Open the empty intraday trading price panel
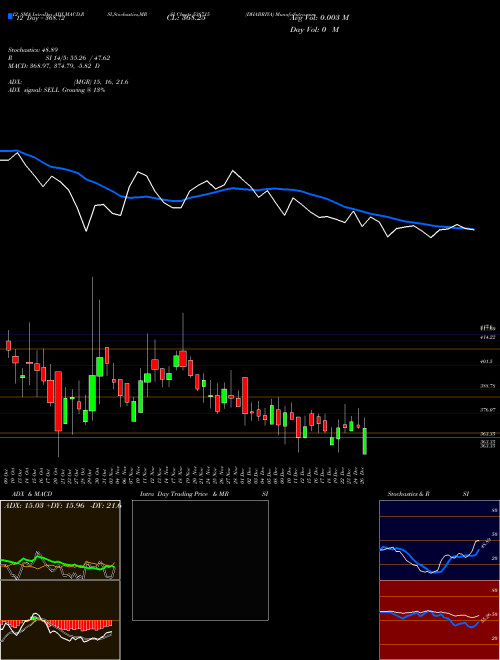 pyautogui.click(x=200, y=560)
